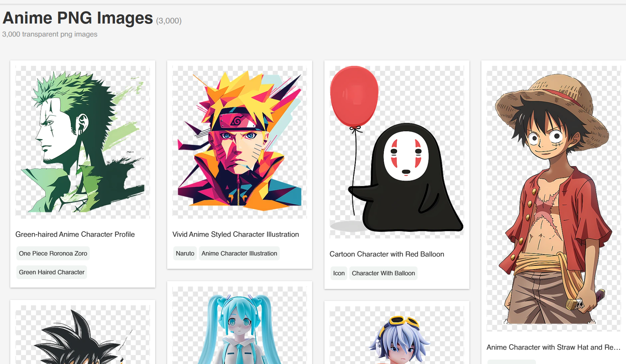Image resolution: width=626 pixels, height=364 pixels.
Task: Select the 'Anime Character Illustration' tag
Action: click(239, 253)
